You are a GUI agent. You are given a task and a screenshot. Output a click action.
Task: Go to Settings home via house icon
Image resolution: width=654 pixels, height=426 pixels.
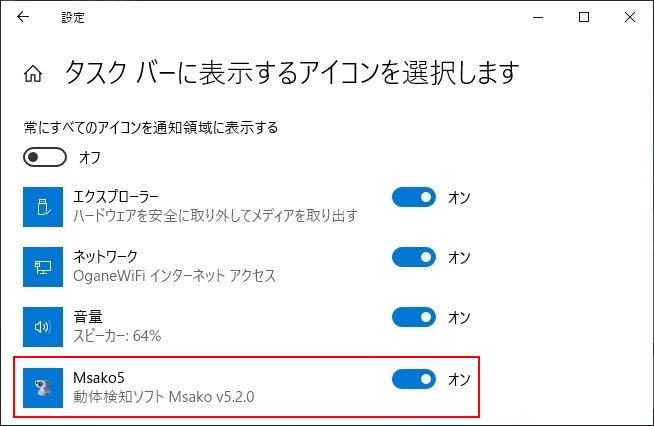[33, 73]
